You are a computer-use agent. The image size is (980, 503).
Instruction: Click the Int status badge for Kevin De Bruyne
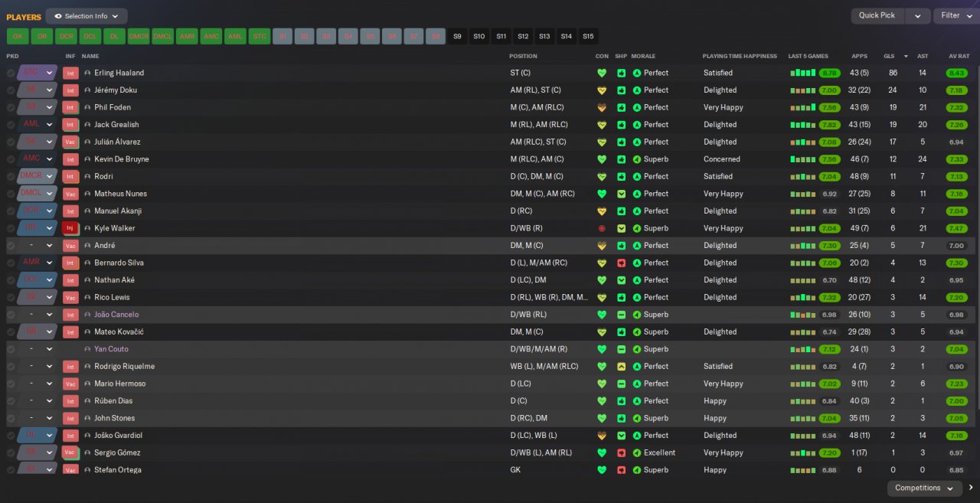coord(70,159)
